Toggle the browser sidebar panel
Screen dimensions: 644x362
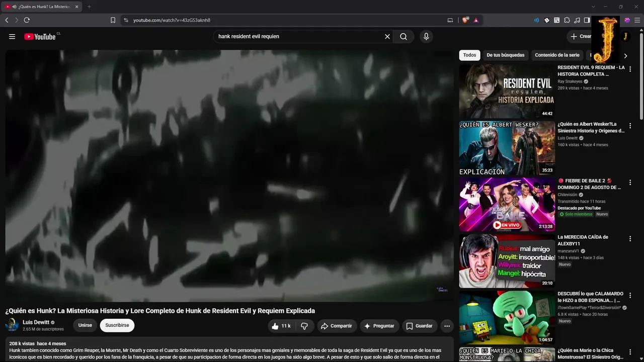(587, 20)
